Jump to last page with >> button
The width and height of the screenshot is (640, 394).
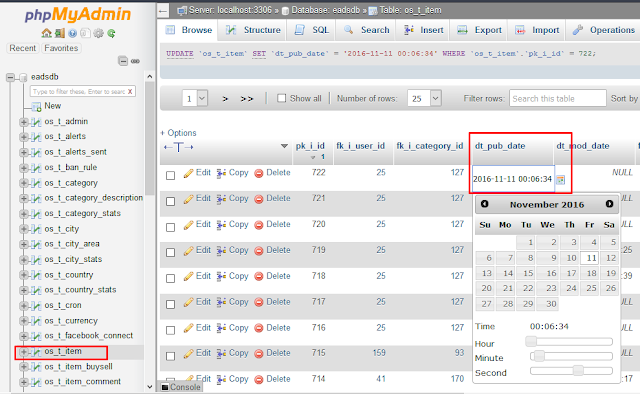pos(247,98)
